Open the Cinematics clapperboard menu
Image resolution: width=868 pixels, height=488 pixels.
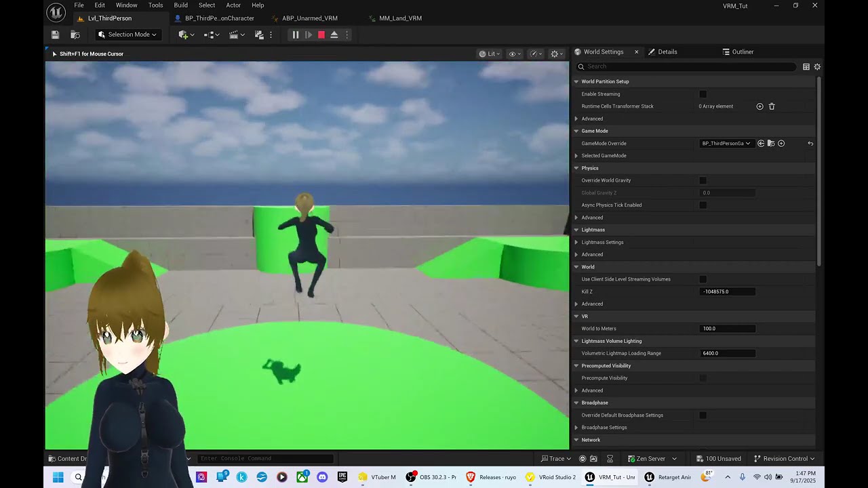point(237,35)
